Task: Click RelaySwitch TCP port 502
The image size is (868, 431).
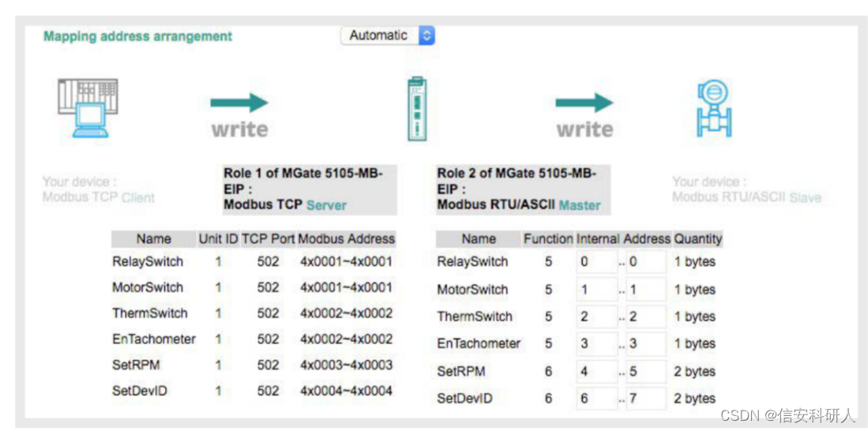Action: pos(269,261)
